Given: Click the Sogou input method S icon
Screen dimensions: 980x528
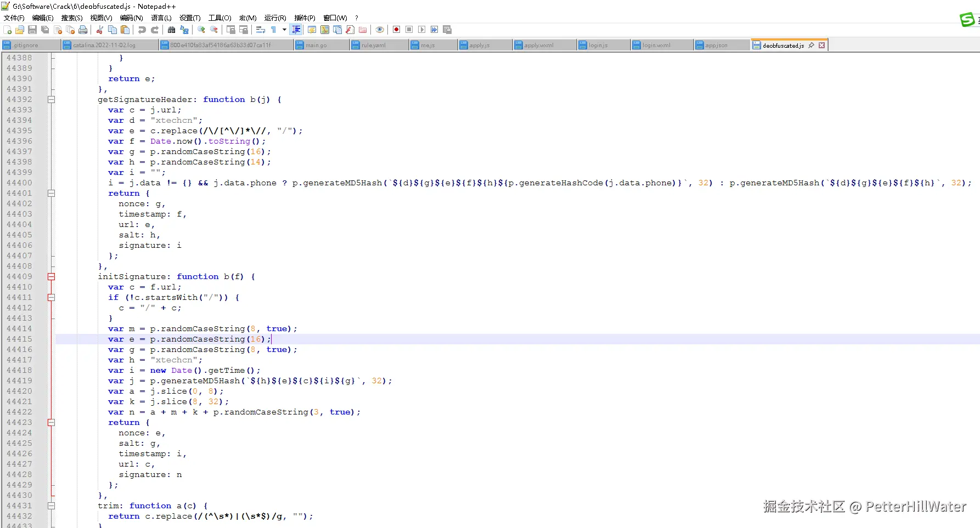Looking at the screenshot, I should click(x=968, y=20).
